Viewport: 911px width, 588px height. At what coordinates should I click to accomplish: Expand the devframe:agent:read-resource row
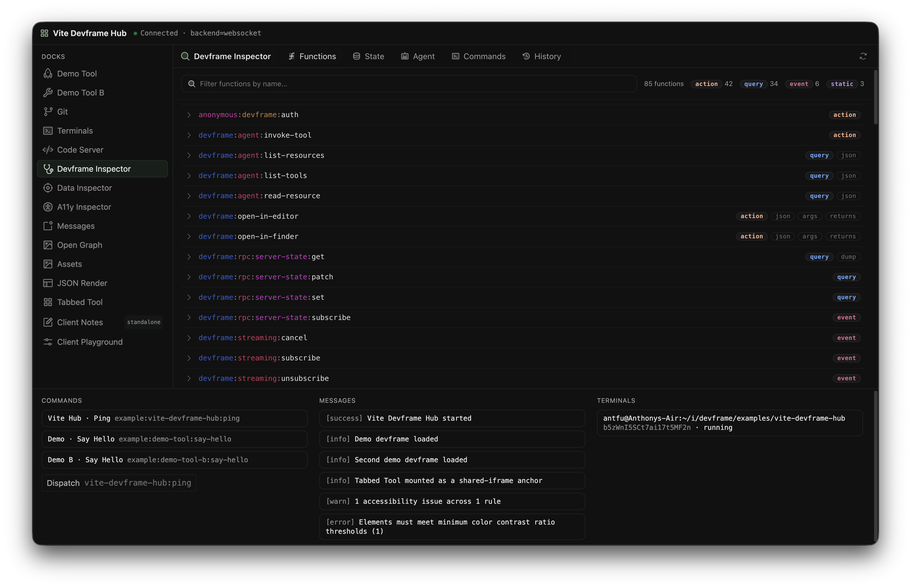522,196
